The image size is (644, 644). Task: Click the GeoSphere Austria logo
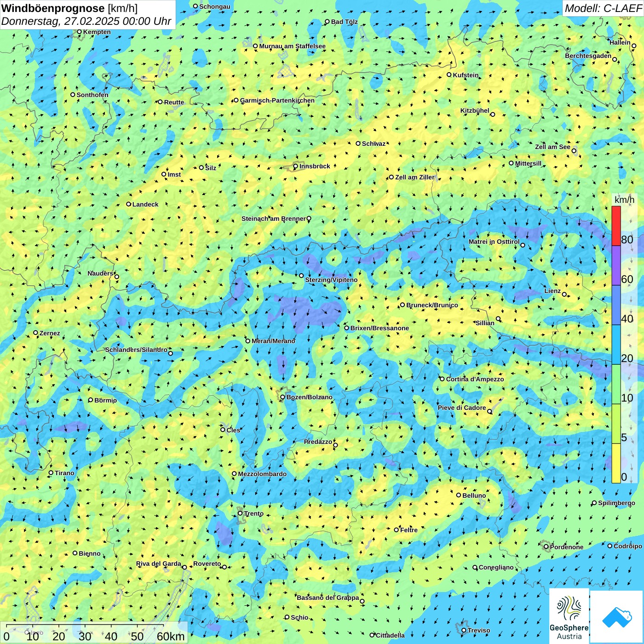point(569,616)
